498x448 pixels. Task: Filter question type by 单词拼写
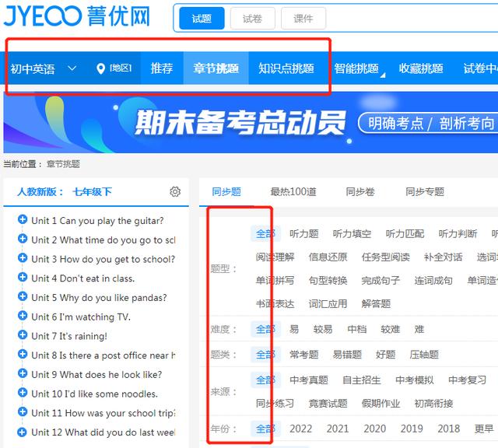coord(275,280)
